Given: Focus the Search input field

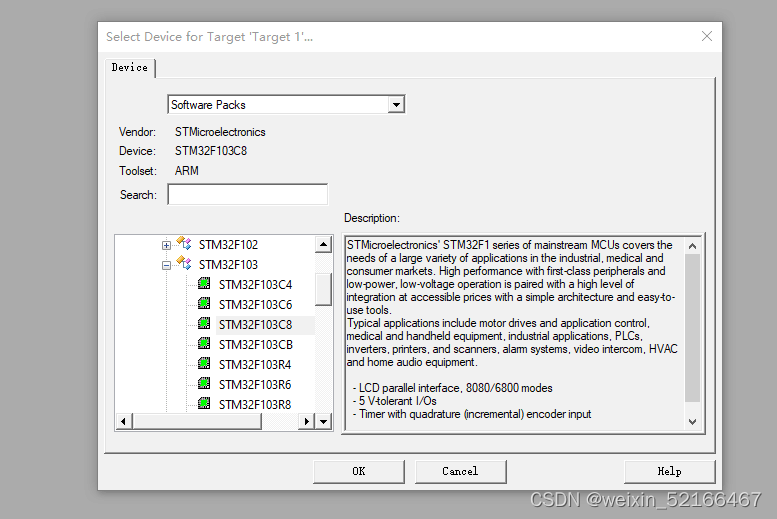Looking at the screenshot, I should [x=248, y=194].
